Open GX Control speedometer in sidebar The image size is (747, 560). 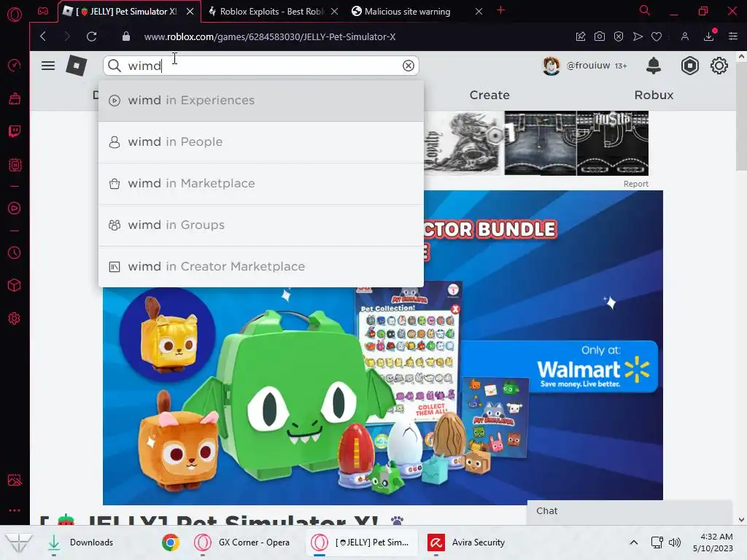(15, 65)
